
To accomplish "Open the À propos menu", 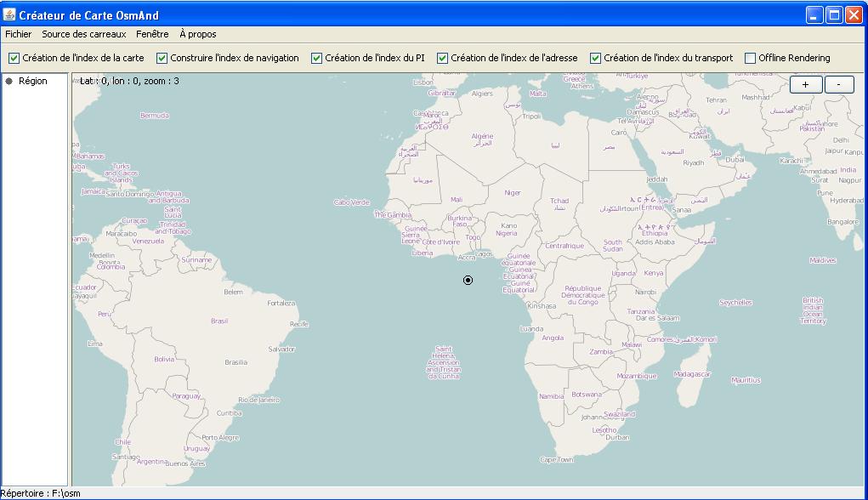I will pos(197,34).
